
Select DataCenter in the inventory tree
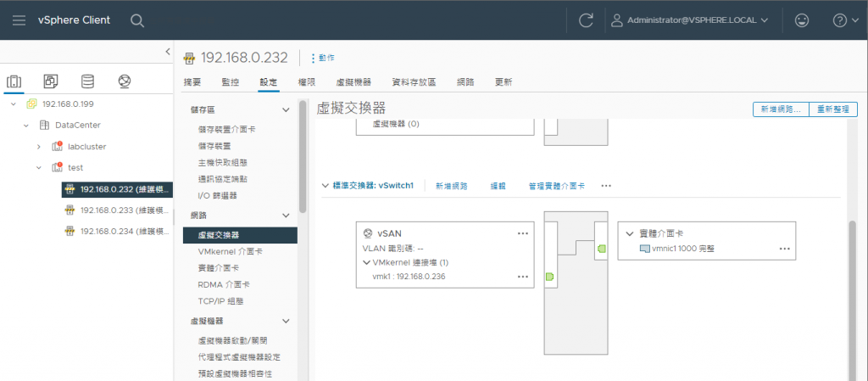pyautogui.click(x=77, y=125)
